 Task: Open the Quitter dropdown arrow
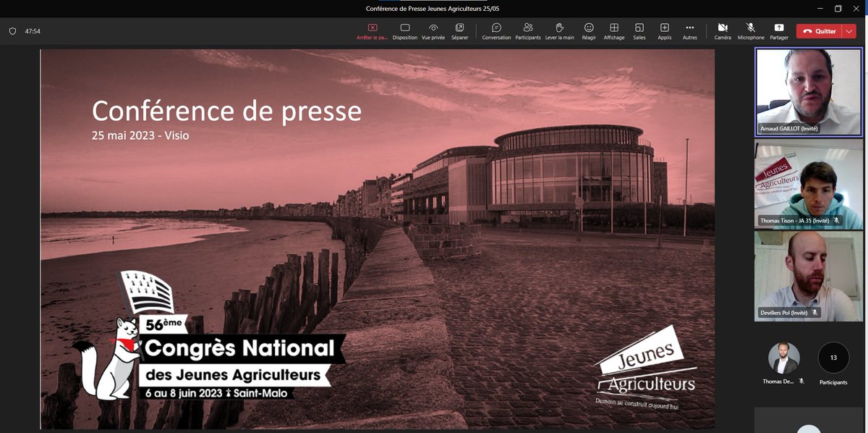click(847, 31)
